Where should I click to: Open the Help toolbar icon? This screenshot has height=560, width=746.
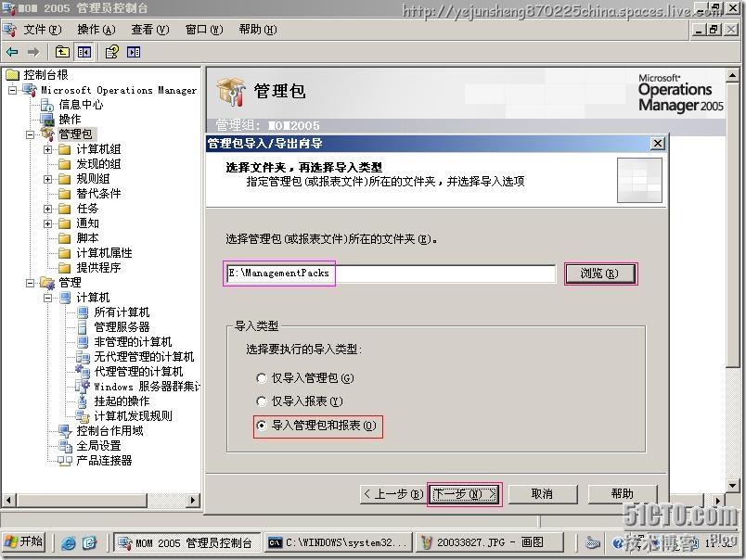coord(112,52)
